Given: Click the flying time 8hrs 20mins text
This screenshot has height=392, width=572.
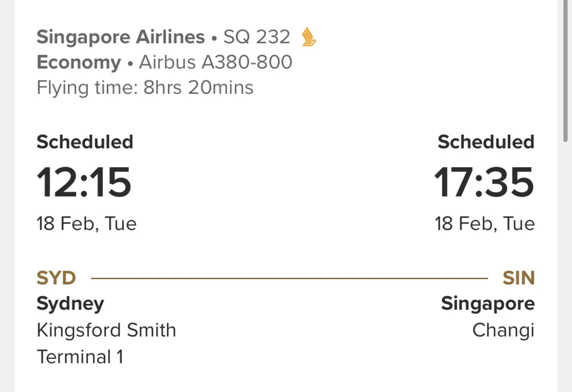Looking at the screenshot, I should [x=145, y=88].
